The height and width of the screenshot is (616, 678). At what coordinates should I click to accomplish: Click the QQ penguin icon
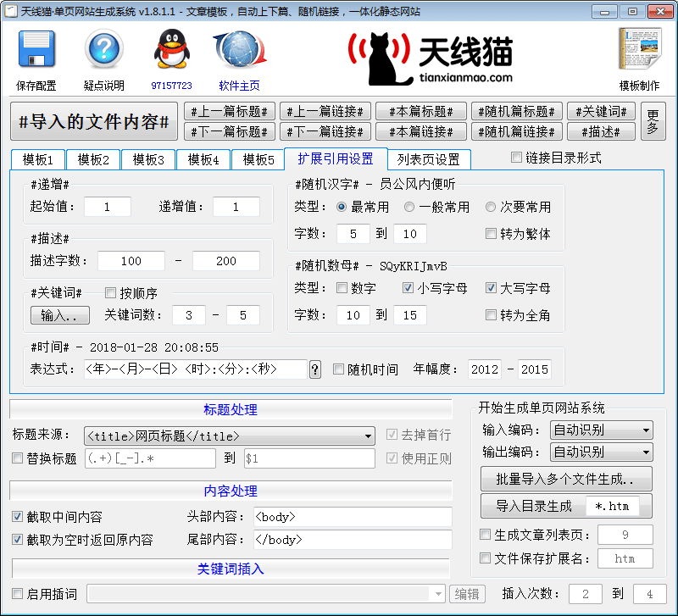172,48
